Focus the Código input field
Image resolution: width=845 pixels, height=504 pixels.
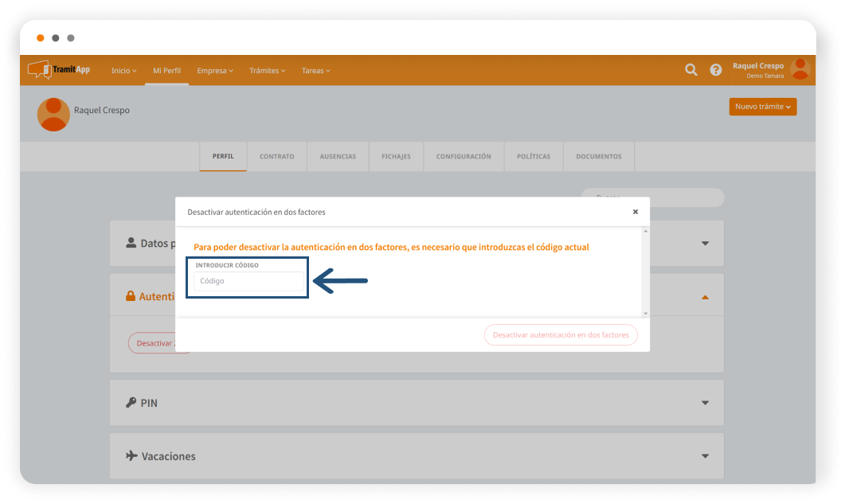click(x=248, y=281)
